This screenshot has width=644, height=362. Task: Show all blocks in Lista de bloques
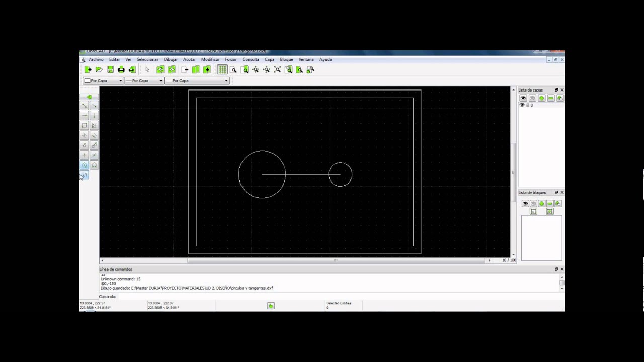click(525, 204)
